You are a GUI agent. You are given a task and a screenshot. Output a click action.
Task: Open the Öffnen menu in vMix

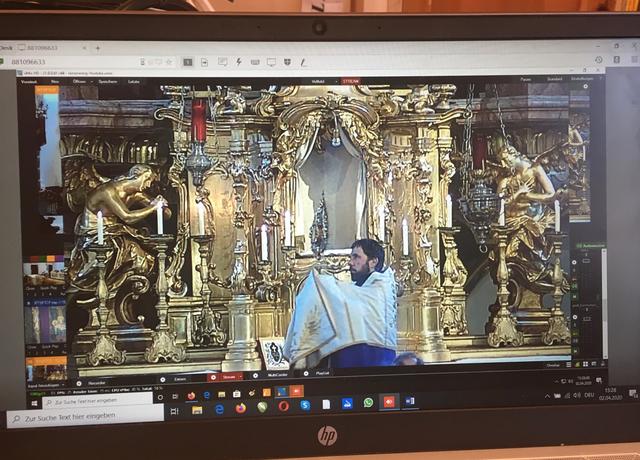point(79,82)
